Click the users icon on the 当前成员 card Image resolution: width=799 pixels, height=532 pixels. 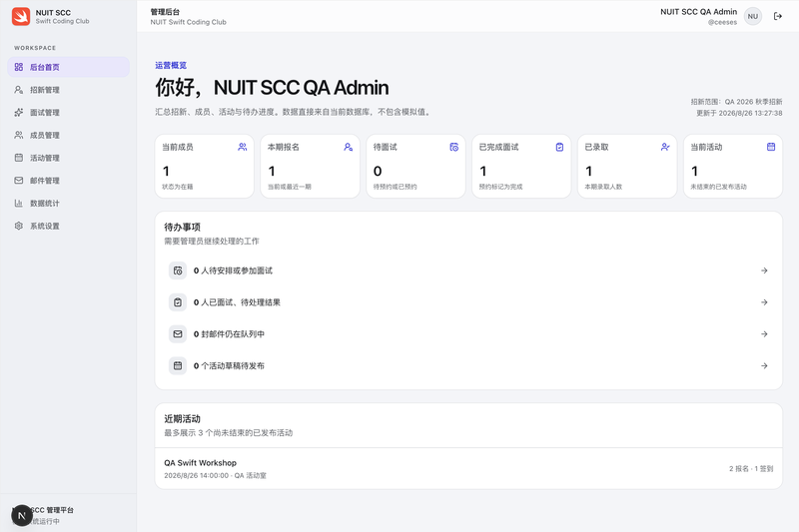pos(243,147)
